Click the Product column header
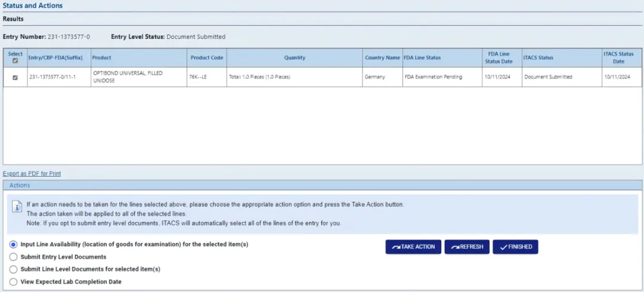 pyautogui.click(x=102, y=58)
